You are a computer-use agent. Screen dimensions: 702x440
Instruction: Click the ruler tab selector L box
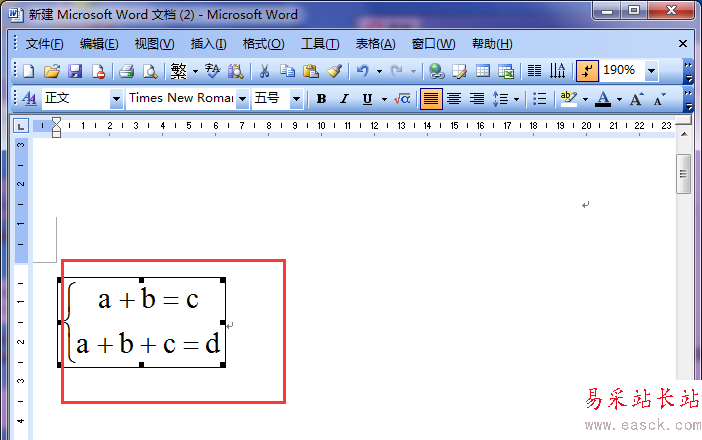[21, 126]
